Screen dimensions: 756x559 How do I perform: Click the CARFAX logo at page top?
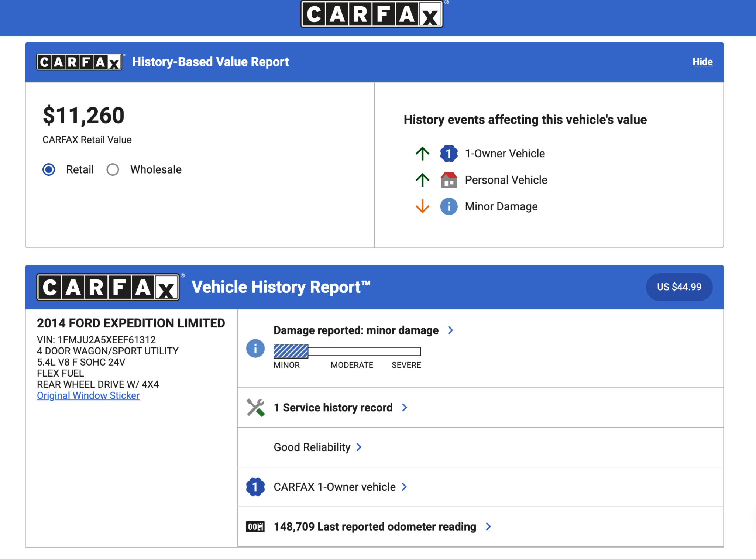click(372, 14)
